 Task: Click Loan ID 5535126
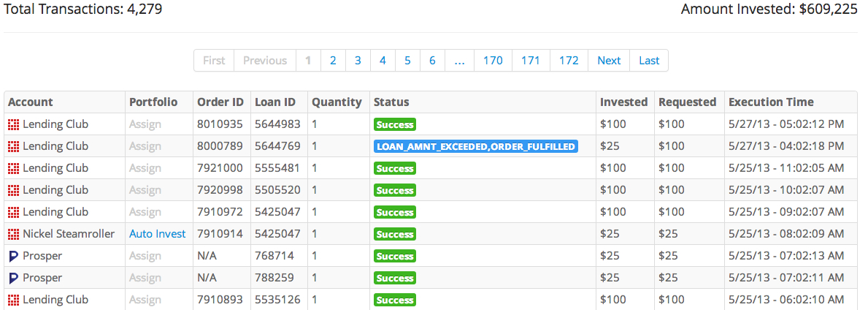[277, 300]
